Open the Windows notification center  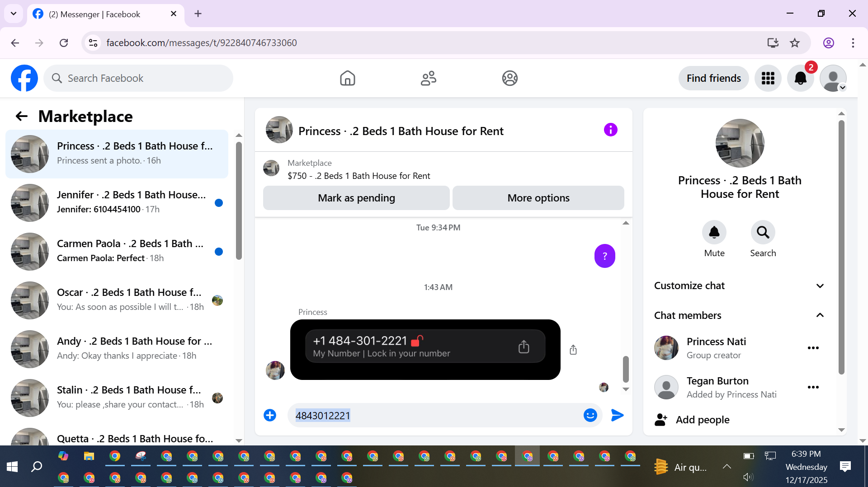pos(845,467)
